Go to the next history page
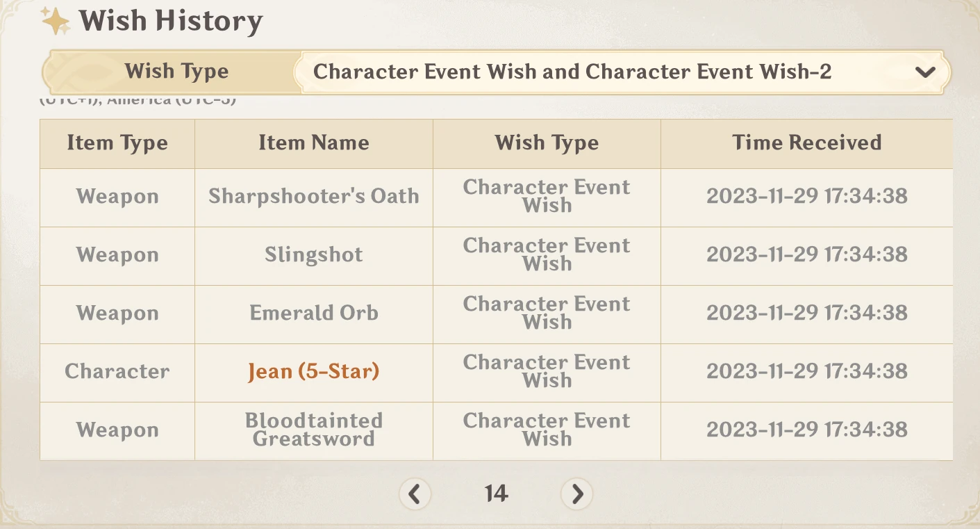 point(577,494)
